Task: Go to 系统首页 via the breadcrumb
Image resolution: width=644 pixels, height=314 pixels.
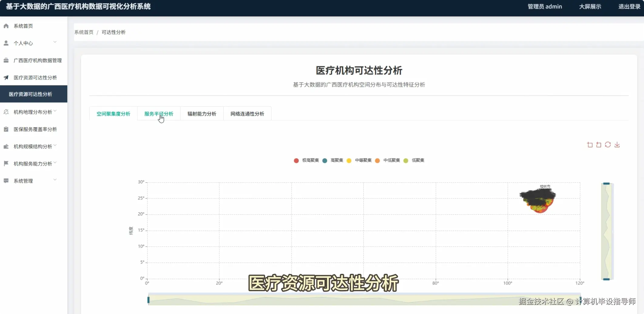Action: (x=84, y=32)
